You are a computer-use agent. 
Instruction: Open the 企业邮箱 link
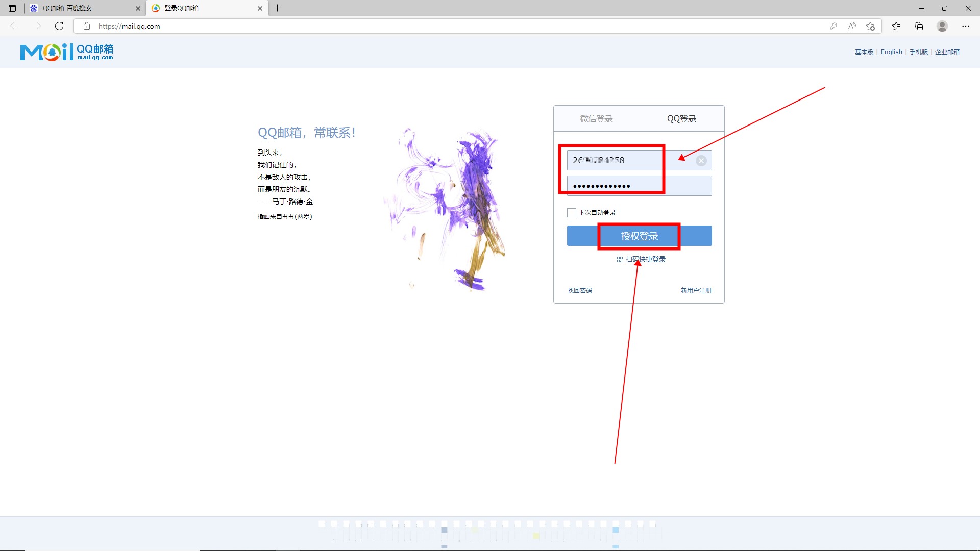[947, 52]
